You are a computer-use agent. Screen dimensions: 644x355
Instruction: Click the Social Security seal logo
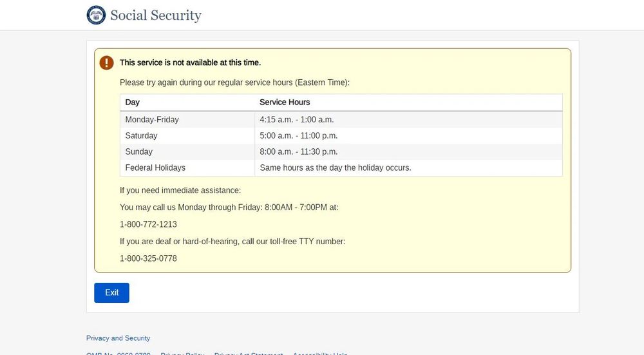click(x=96, y=15)
